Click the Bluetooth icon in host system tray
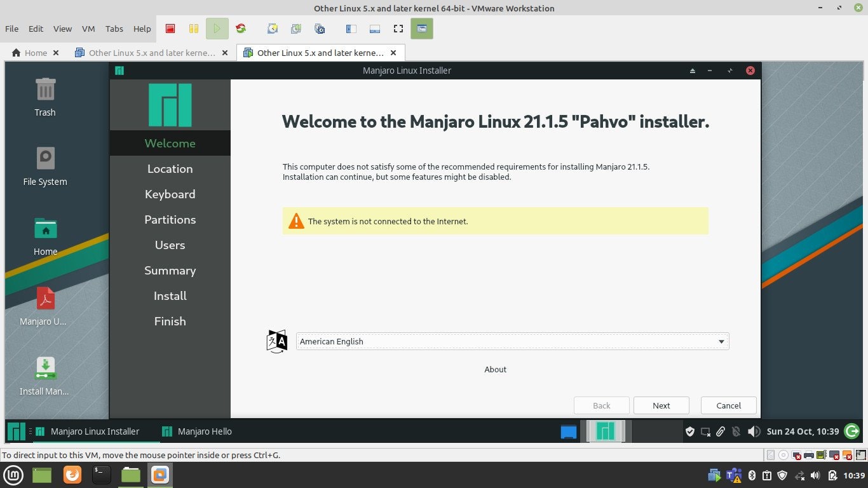The height and width of the screenshot is (488, 868). 752,475
